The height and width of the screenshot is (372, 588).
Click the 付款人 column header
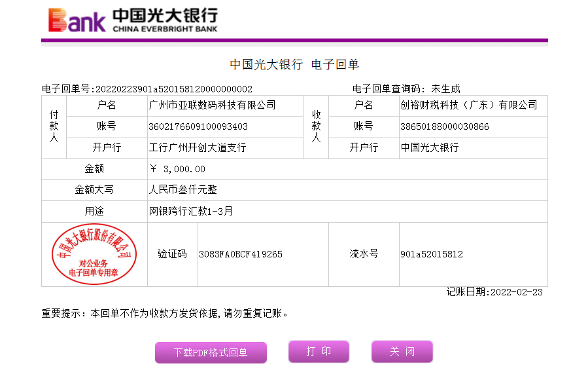(54, 126)
